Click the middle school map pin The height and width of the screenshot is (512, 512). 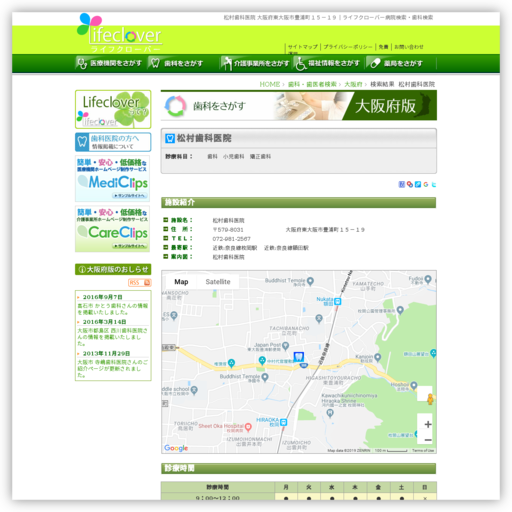click(x=194, y=390)
